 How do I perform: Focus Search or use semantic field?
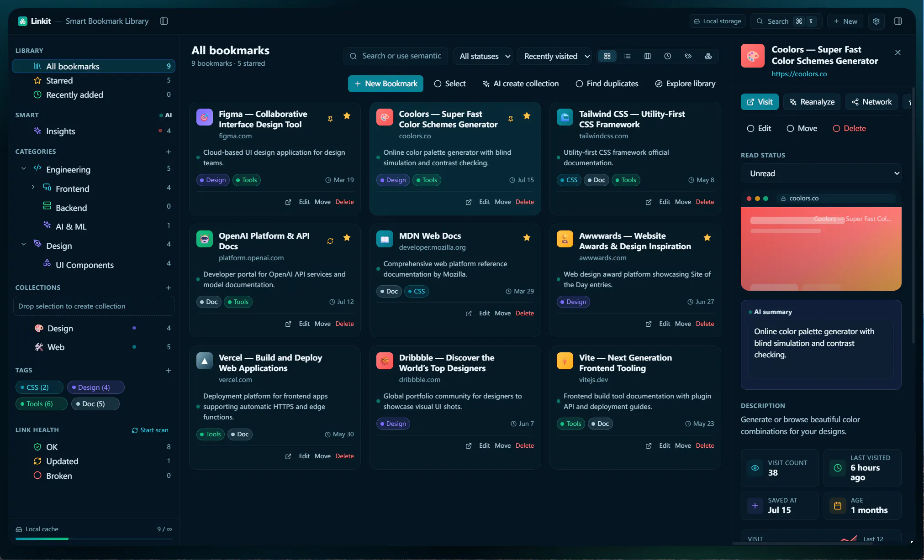click(x=396, y=56)
